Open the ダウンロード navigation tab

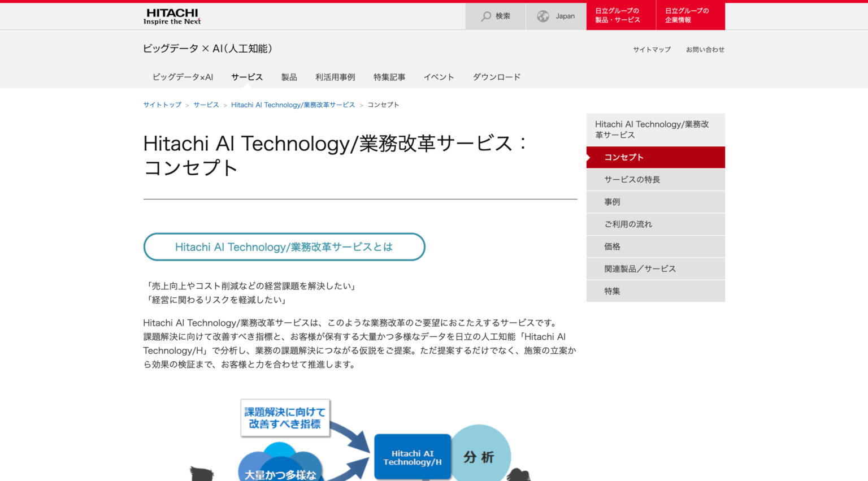[496, 77]
